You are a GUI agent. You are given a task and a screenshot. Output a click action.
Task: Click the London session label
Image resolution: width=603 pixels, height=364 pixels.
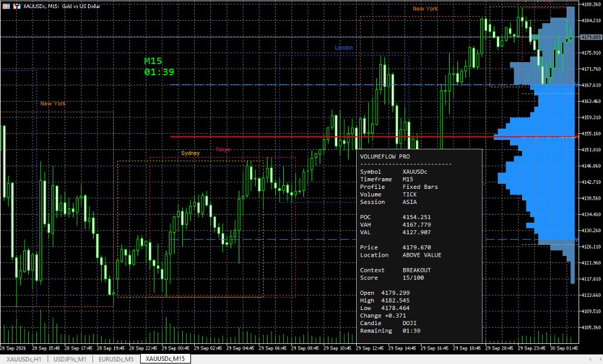pyautogui.click(x=344, y=48)
